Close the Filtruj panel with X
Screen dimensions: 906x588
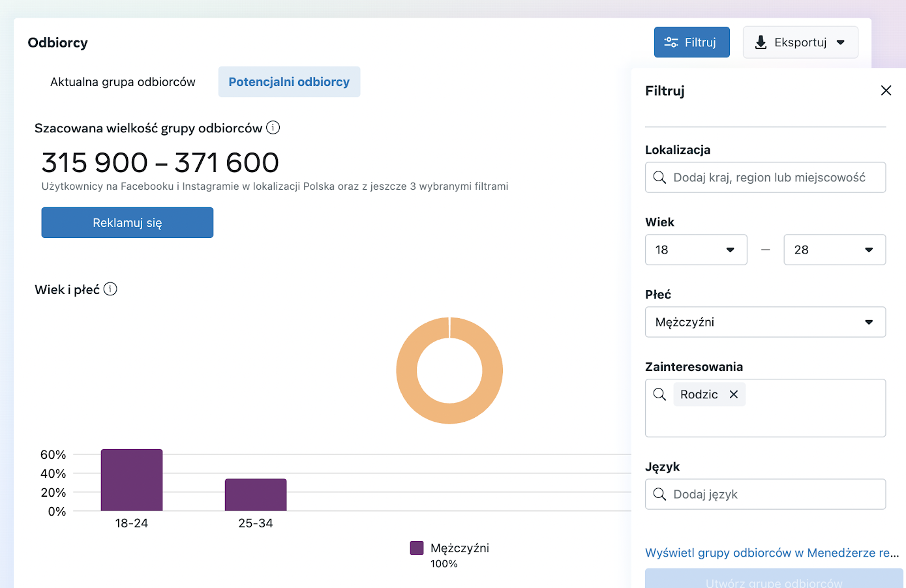point(886,91)
